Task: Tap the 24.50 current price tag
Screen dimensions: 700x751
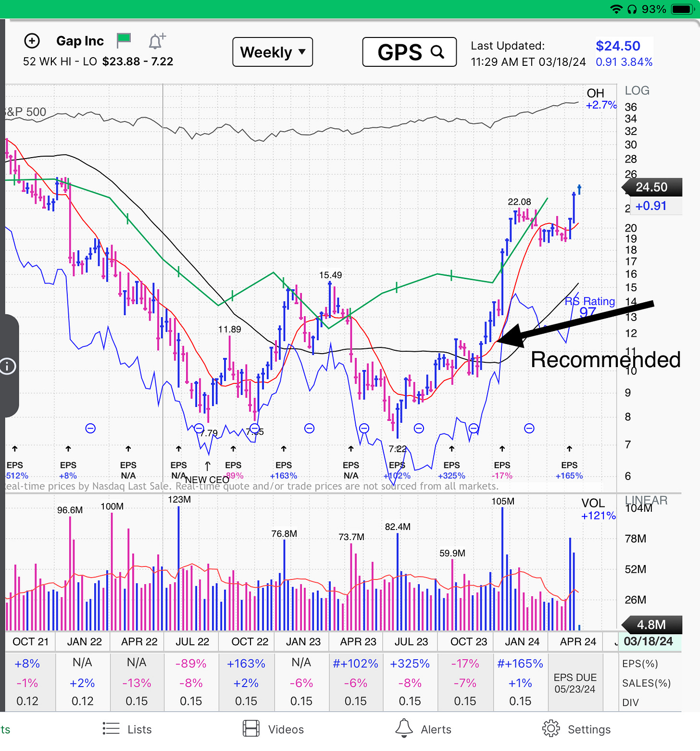Action: [x=651, y=187]
